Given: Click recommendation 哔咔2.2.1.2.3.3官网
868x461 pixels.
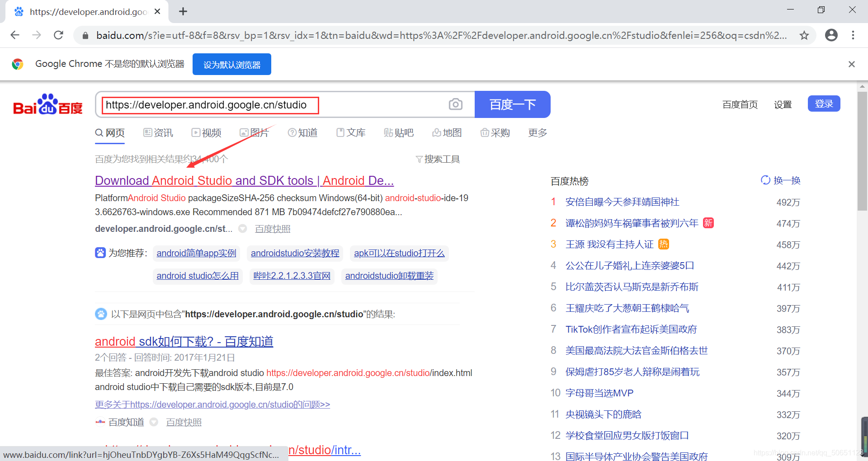Looking at the screenshot, I should [x=292, y=276].
